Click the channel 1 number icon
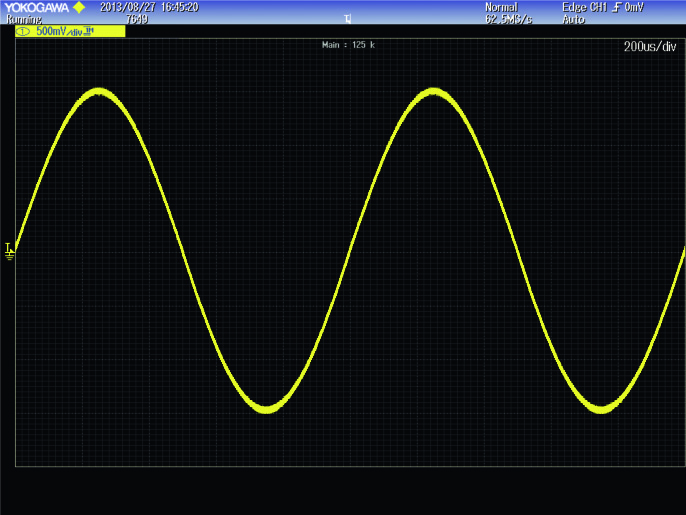Screen dimensions: 686x515 tap(23, 32)
